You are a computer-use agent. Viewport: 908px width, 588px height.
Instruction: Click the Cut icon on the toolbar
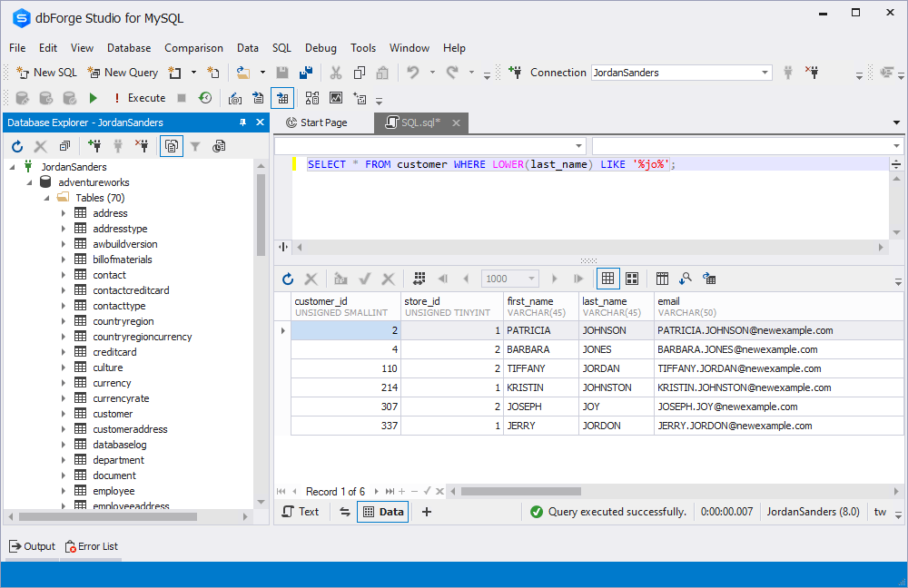click(335, 72)
